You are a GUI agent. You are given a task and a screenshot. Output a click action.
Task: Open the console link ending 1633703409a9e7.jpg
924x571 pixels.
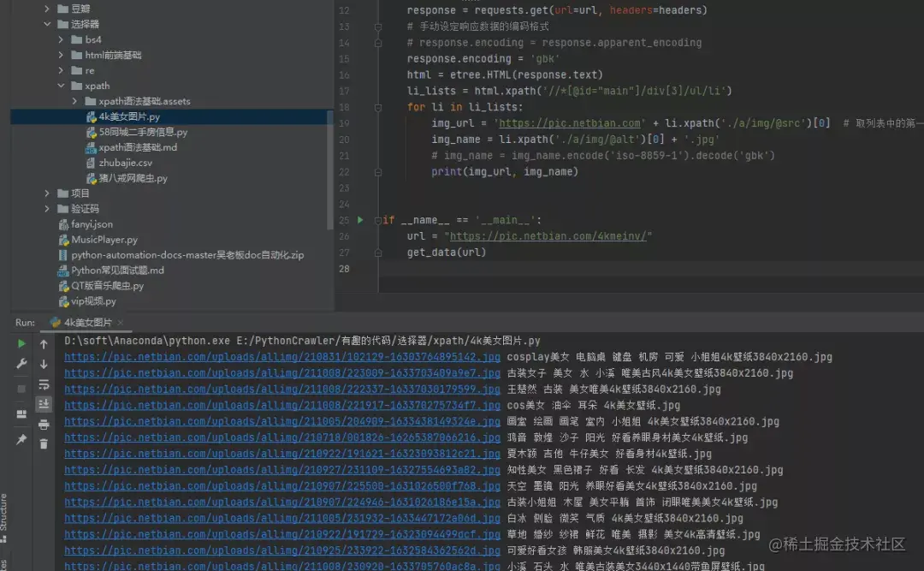[x=282, y=372]
